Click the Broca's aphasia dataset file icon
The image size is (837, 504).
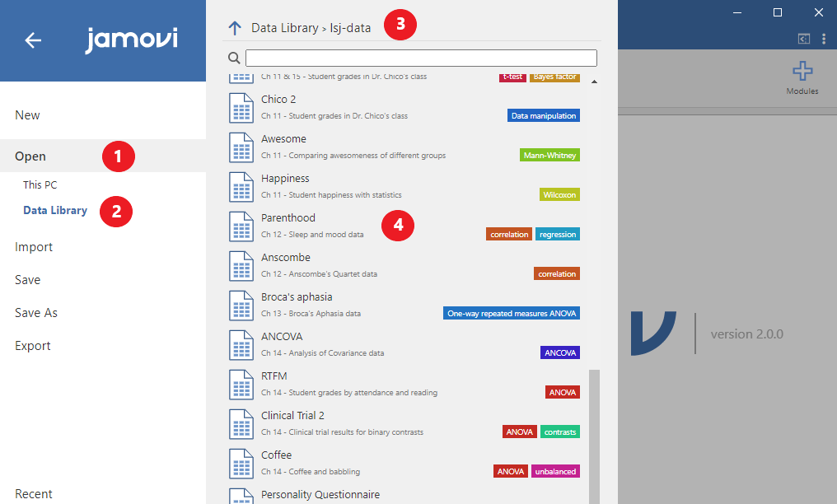click(241, 305)
